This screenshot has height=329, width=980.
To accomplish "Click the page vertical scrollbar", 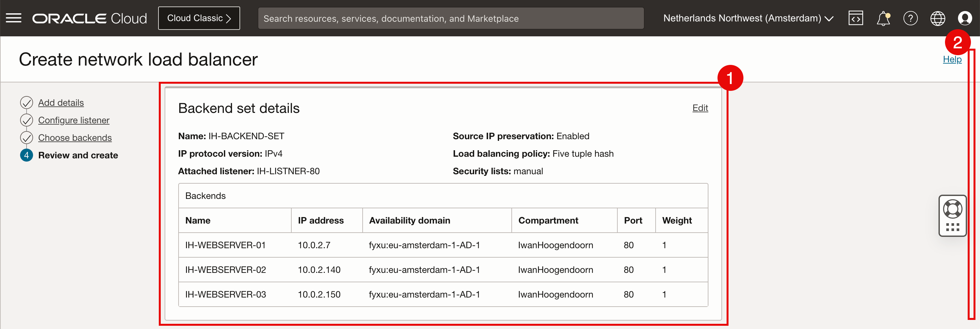I will tap(971, 184).
